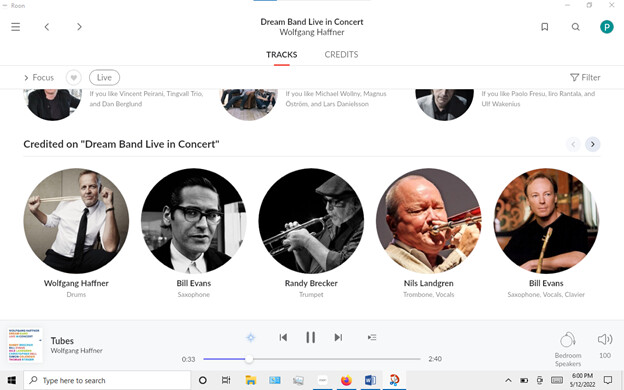Open Task View on taskbar

click(226, 380)
